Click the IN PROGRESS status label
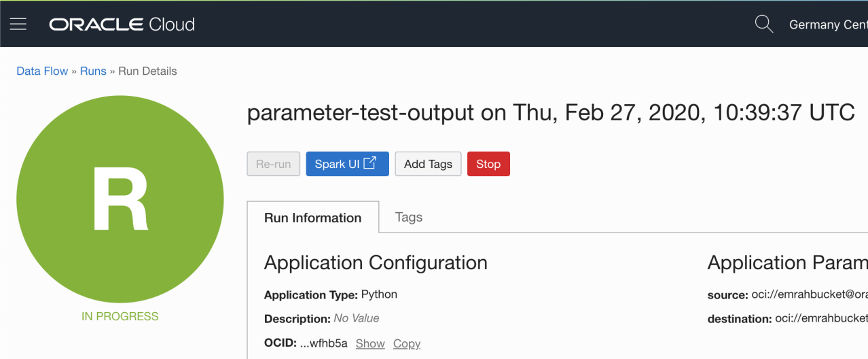Viewport: 868px width, 359px height. pyautogui.click(x=120, y=316)
